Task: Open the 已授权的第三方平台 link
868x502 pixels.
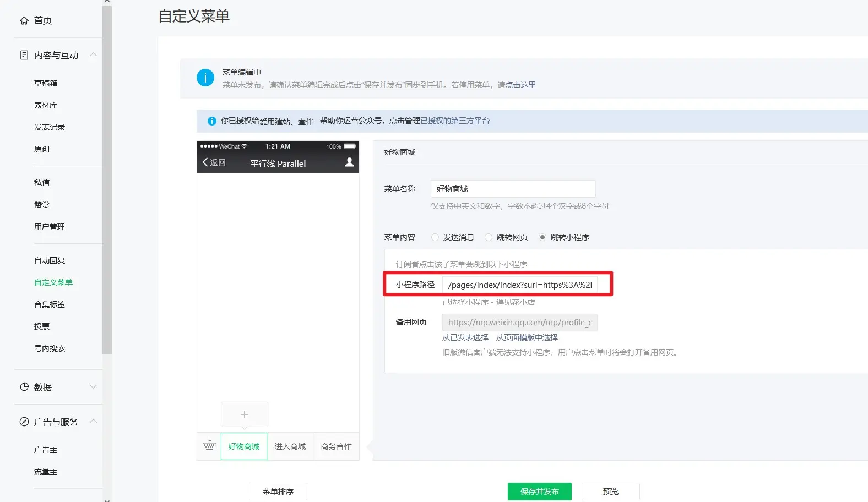Action: (455, 121)
